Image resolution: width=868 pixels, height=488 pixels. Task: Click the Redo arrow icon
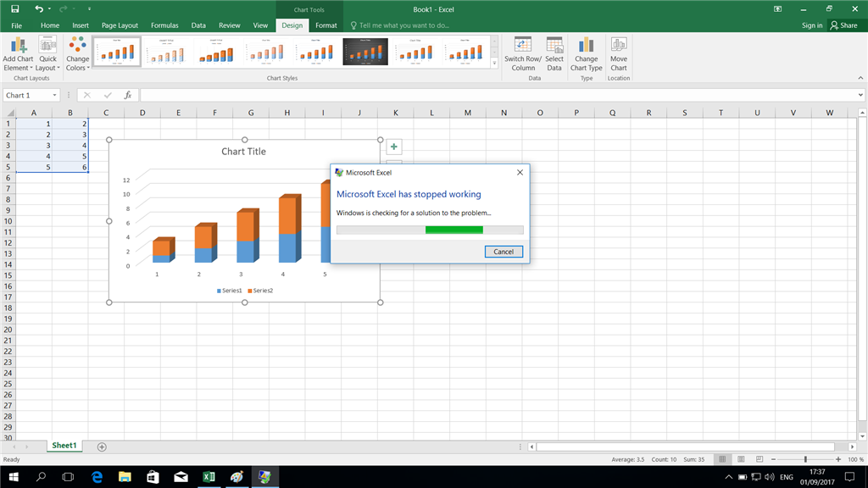point(63,8)
